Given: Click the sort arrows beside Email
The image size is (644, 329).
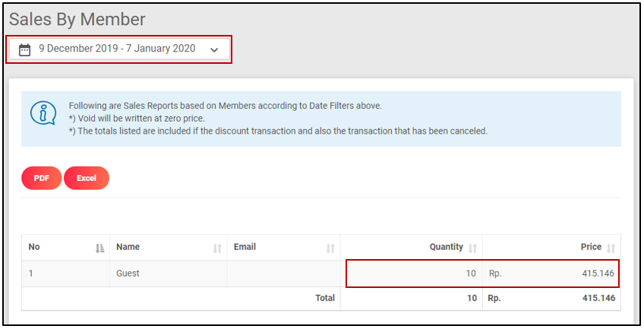Looking at the screenshot, I should [x=330, y=248].
